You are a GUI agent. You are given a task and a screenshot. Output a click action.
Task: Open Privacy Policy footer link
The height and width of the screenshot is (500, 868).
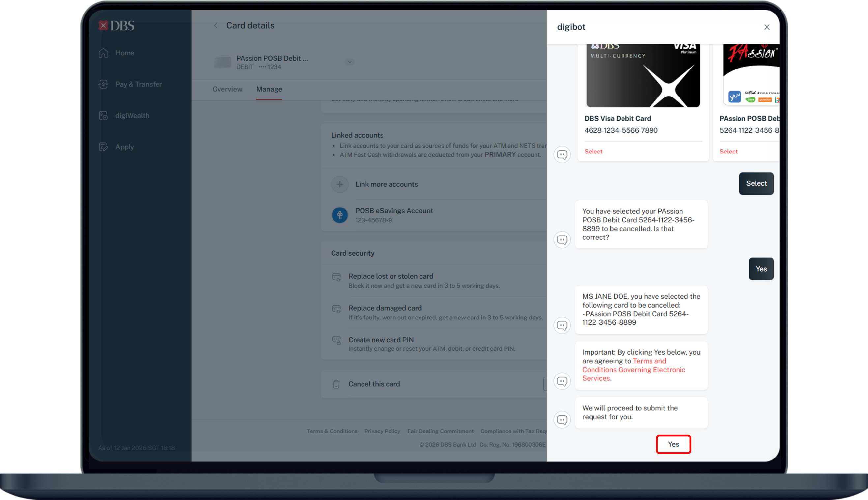coord(382,431)
